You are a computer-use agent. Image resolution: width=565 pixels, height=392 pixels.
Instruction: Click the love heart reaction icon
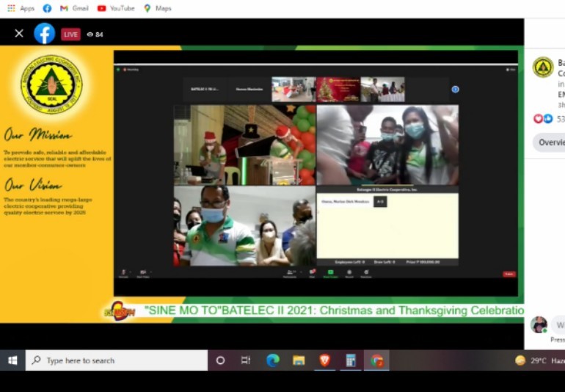click(x=538, y=118)
